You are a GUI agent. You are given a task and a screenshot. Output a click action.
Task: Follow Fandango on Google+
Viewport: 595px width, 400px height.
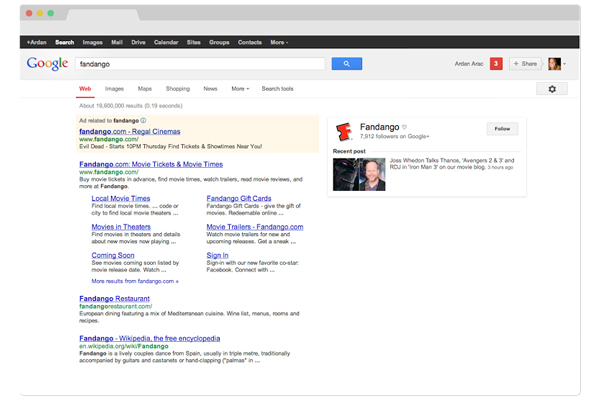502,129
